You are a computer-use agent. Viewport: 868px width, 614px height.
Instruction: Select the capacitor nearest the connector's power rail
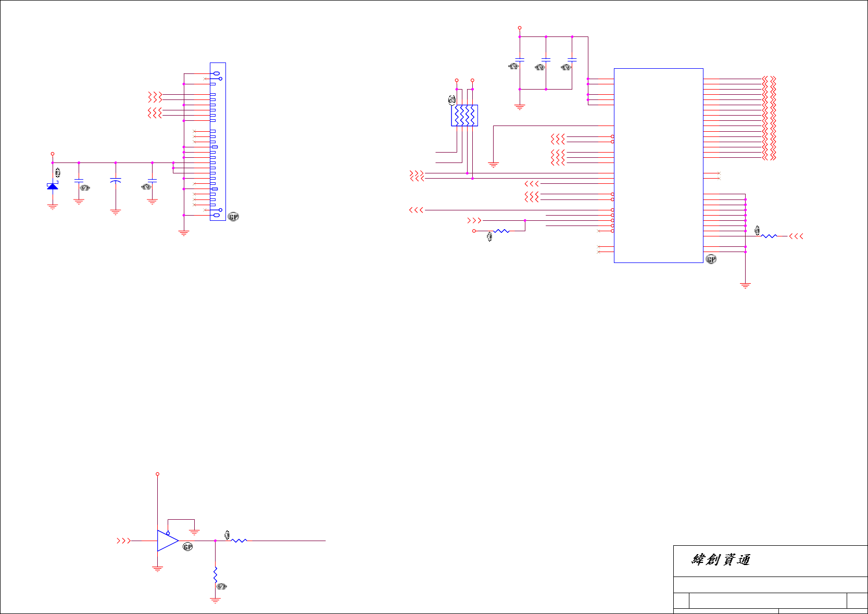click(x=152, y=180)
